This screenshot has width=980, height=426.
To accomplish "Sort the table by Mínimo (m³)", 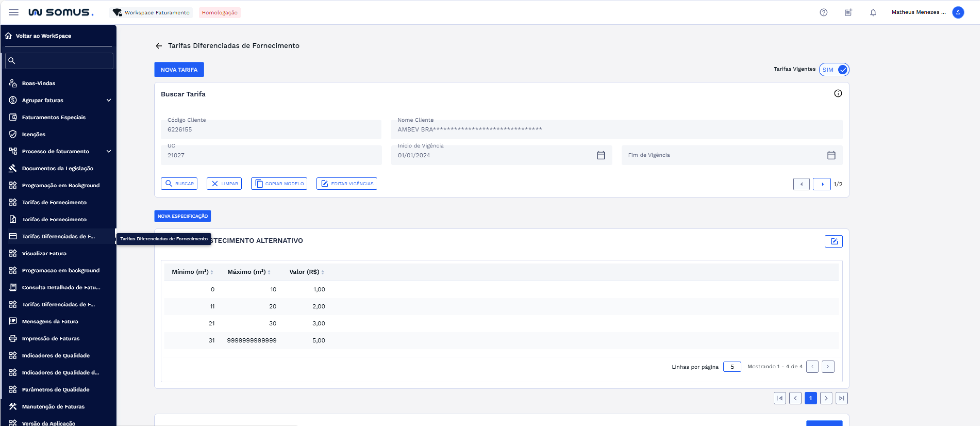I will (192, 272).
